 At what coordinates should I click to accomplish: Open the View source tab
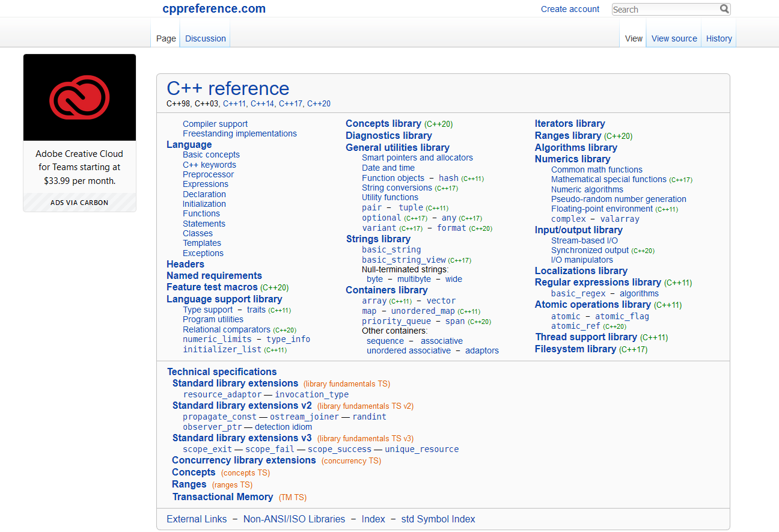pos(674,38)
